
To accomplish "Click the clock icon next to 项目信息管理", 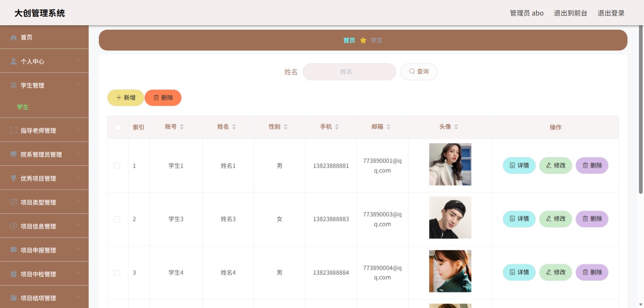I will [x=14, y=226].
